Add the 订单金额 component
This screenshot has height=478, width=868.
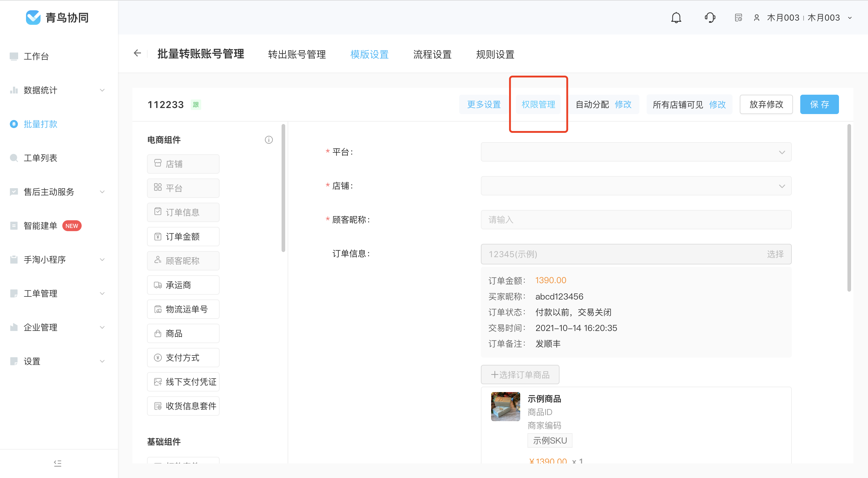point(183,237)
